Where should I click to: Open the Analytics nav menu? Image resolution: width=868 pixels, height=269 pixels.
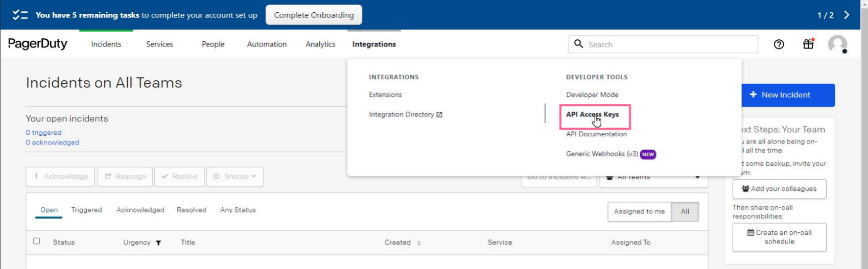[320, 44]
